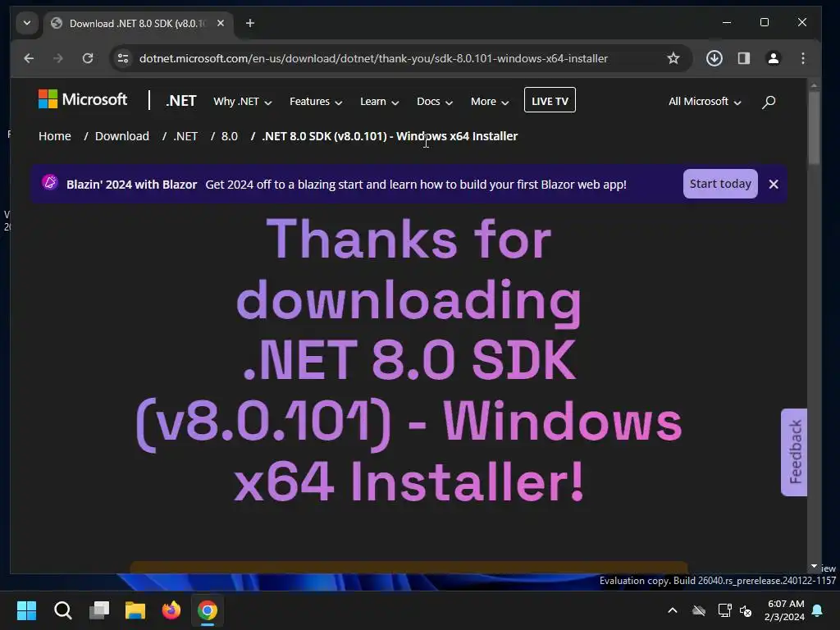
Task: Click the muted volume tray icon
Action: click(x=746, y=610)
